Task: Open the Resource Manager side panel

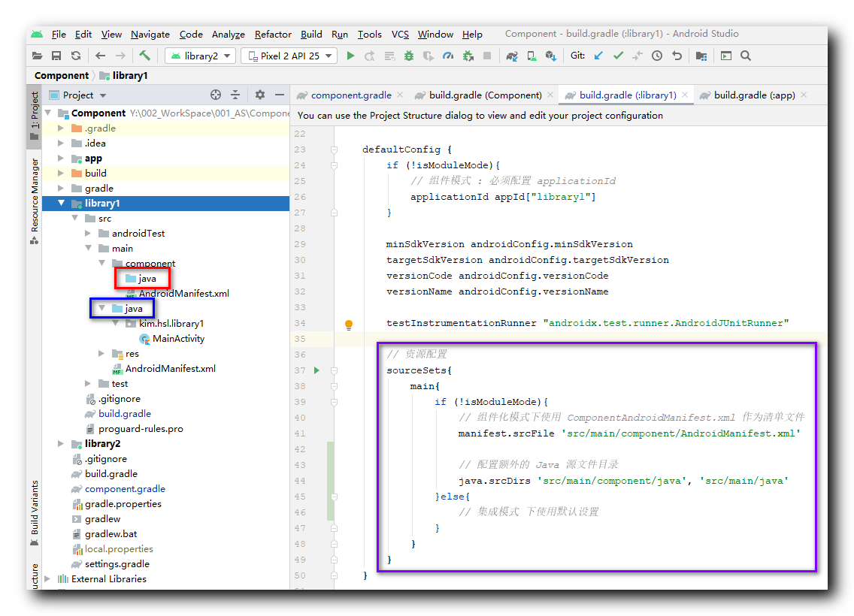Action: (35, 201)
